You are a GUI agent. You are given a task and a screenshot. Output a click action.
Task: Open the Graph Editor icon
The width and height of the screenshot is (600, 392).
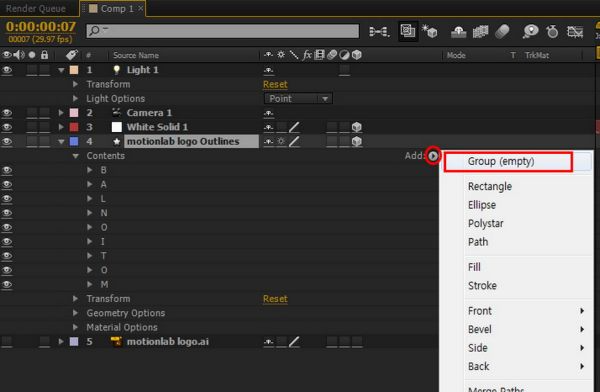(x=575, y=32)
